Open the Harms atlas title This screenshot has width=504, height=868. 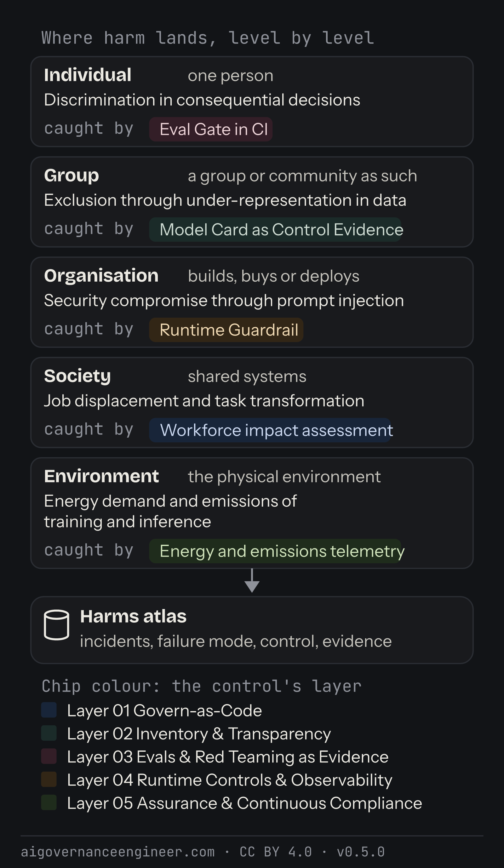point(133,616)
